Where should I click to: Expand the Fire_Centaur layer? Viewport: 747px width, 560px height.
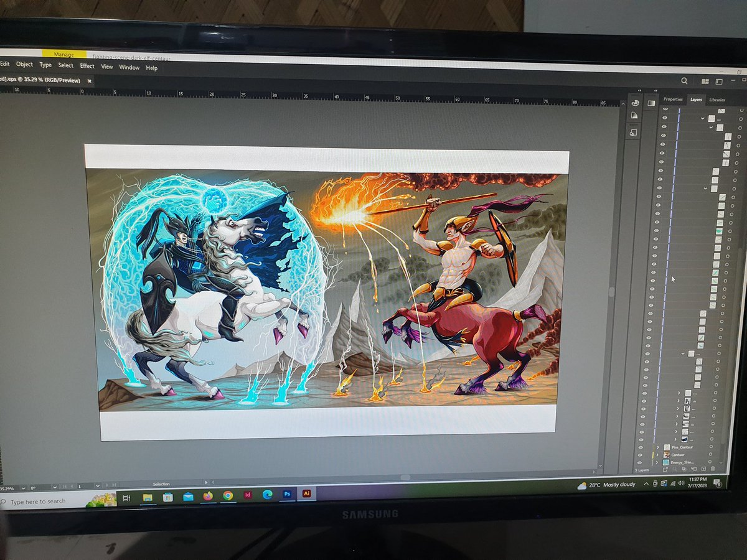point(658,447)
